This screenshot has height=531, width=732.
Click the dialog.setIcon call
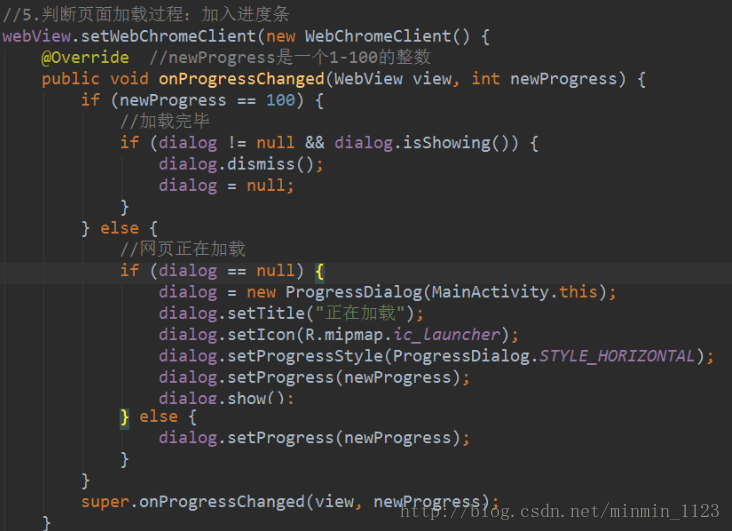point(338,335)
